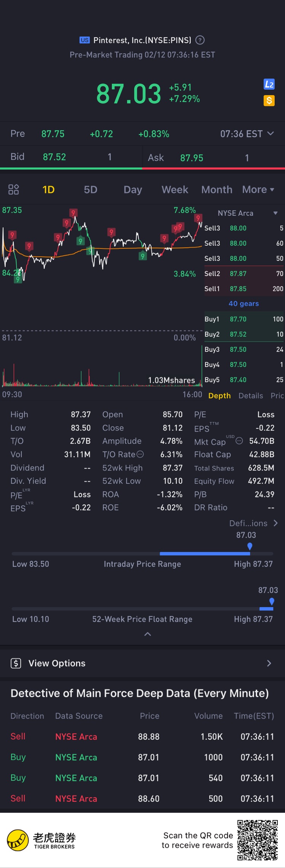
Task: Tap the Pre 87.75 price value
Action: [53, 134]
